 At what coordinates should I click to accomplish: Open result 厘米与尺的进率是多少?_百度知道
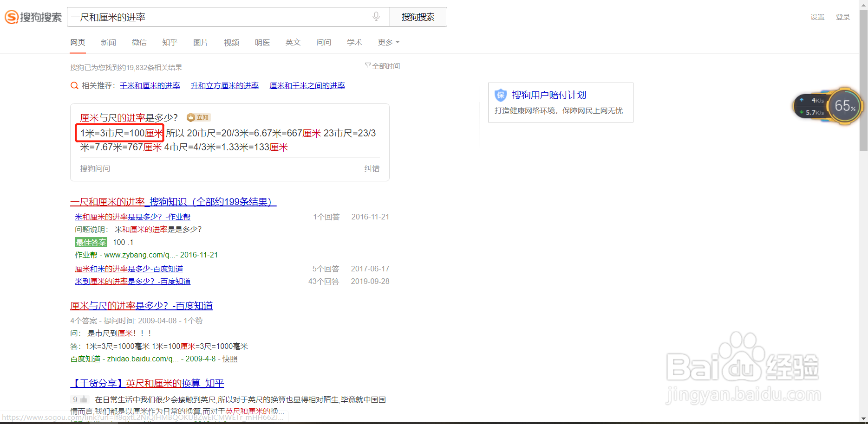pyautogui.click(x=142, y=306)
